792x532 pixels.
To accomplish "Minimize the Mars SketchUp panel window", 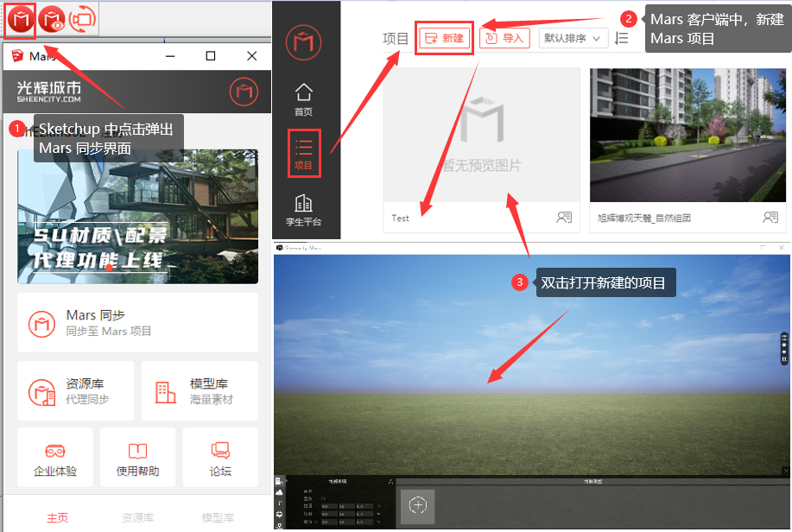I will 170,56.
